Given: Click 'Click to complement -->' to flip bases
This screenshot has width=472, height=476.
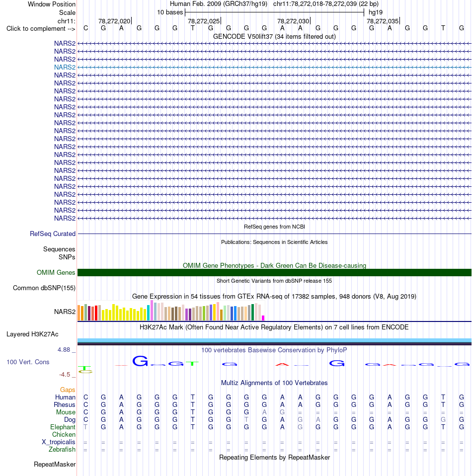Looking at the screenshot, I should [41, 28].
